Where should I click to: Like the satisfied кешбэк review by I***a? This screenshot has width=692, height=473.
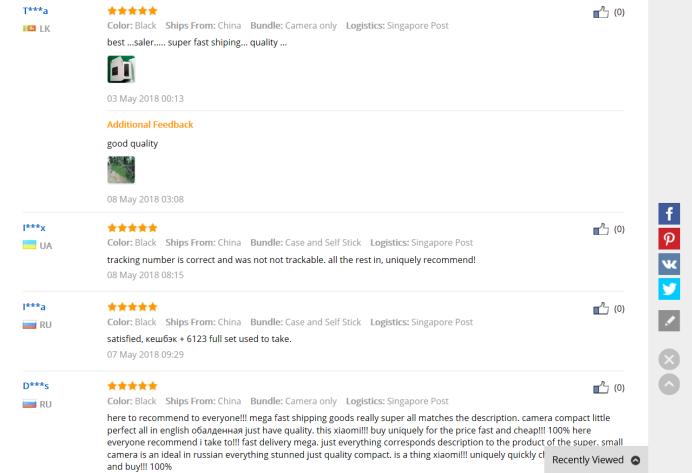click(x=601, y=308)
